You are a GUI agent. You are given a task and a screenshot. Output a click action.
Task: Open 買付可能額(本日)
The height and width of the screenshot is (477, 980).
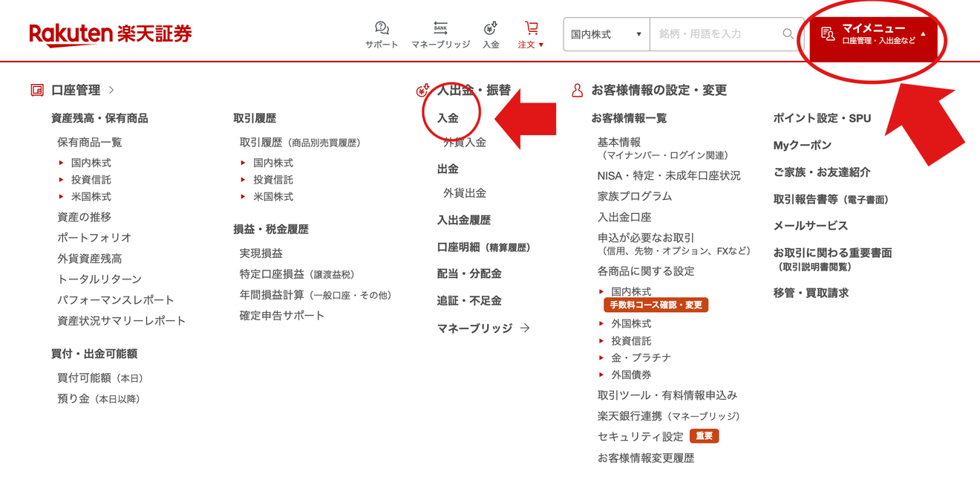click(100, 378)
